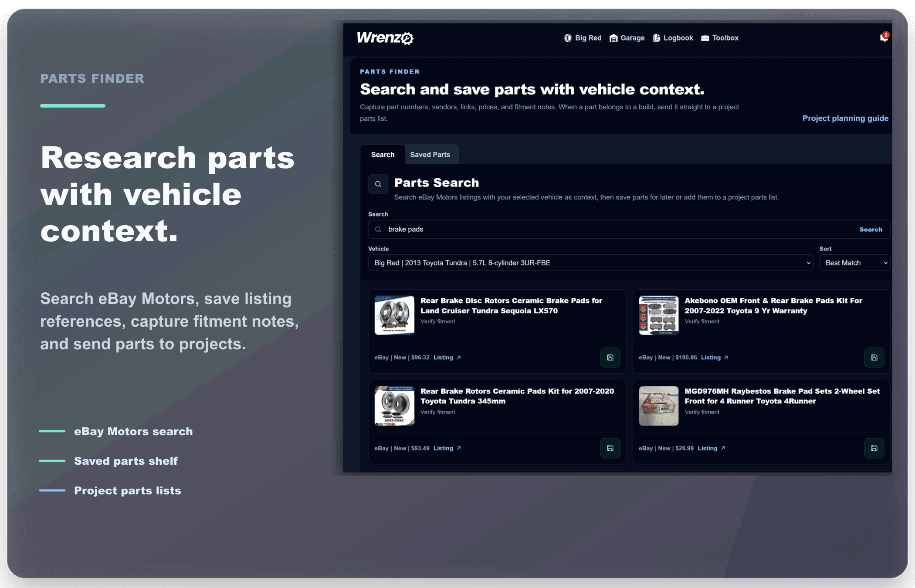Click Verify fitment under Raybestos listing
This screenshot has height=588, width=915.
click(702, 412)
